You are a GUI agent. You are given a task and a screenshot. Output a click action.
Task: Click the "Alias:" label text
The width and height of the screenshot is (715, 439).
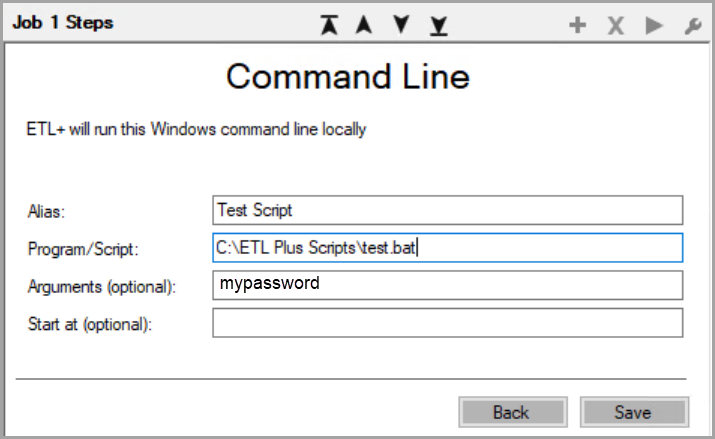click(47, 211)
